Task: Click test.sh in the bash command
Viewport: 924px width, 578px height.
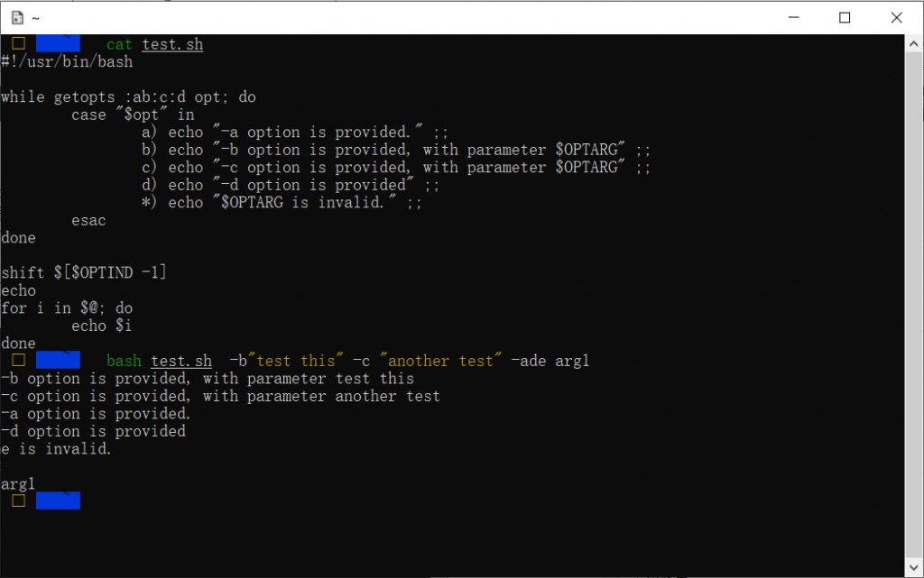Action: tap(180, 361)
